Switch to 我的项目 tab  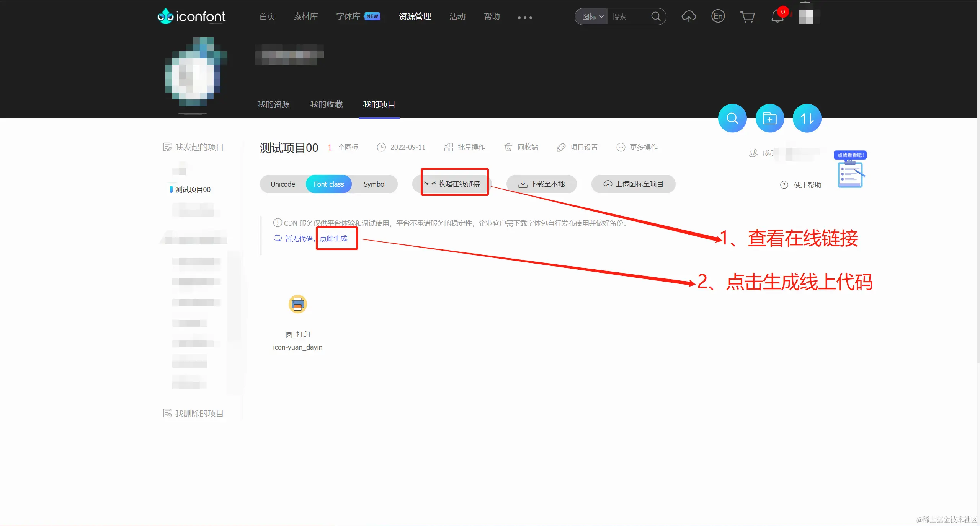[379, 104]
